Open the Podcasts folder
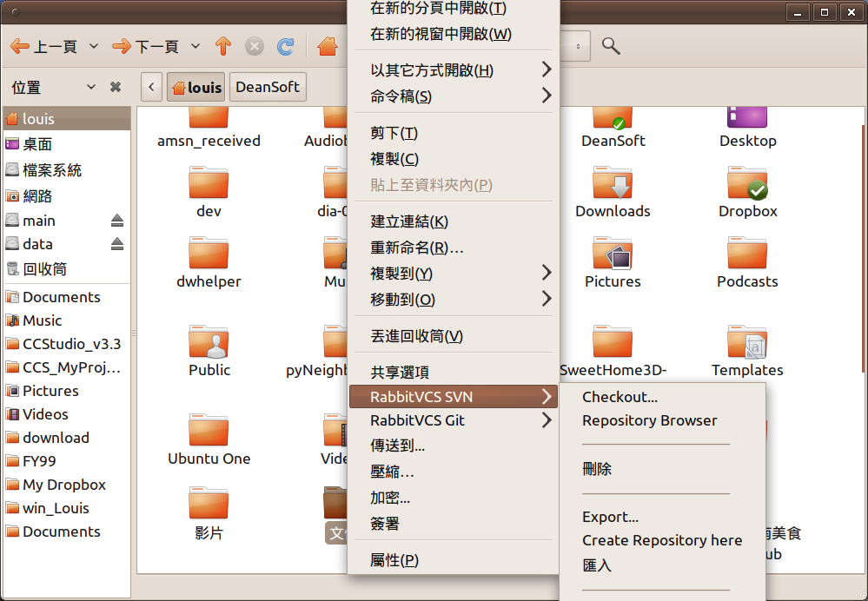The image size is (868, 601). [747, 262]
